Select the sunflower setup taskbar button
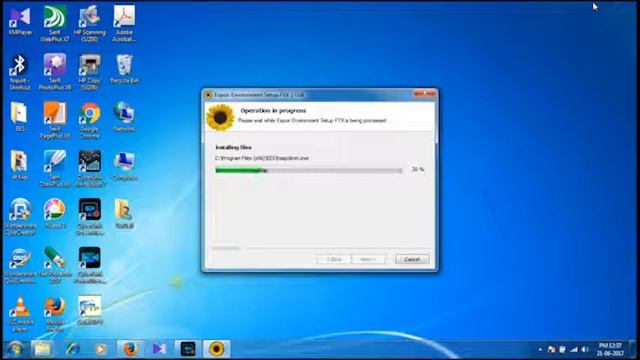The image size is (640, 360). [x=216, y=349]
